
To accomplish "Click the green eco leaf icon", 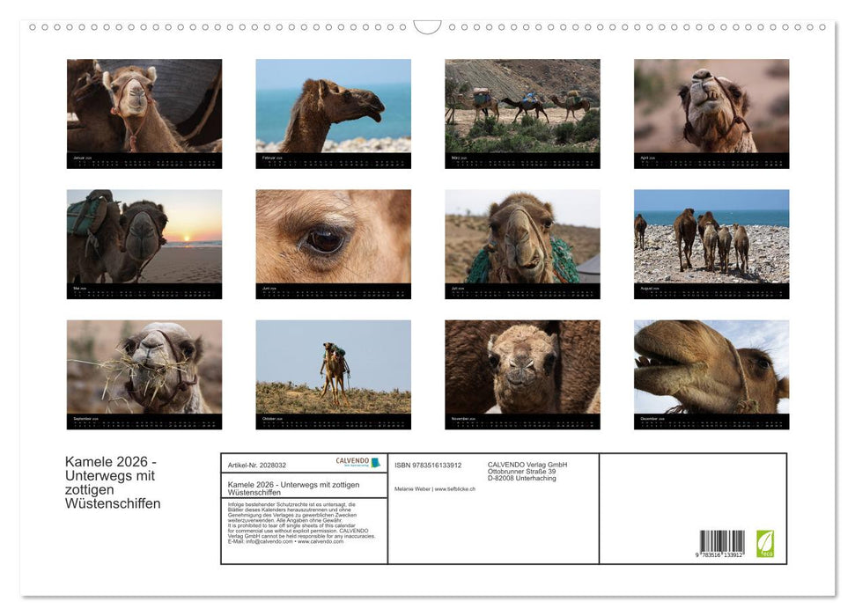I will coord(765,543).
